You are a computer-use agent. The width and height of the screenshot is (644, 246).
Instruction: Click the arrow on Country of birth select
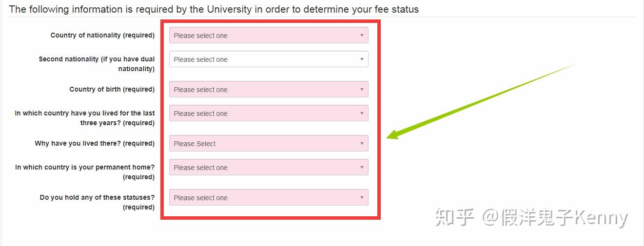[362, 90]
